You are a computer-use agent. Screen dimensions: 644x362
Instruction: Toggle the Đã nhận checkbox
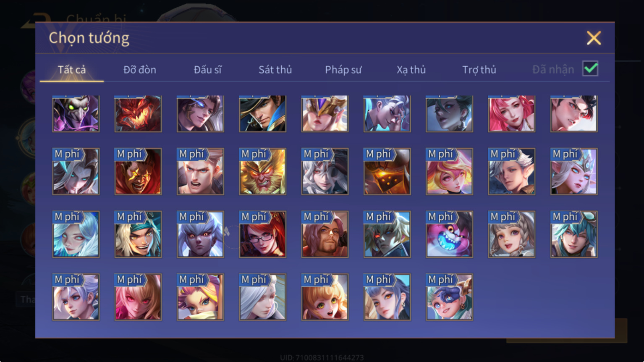coord(590,68)
